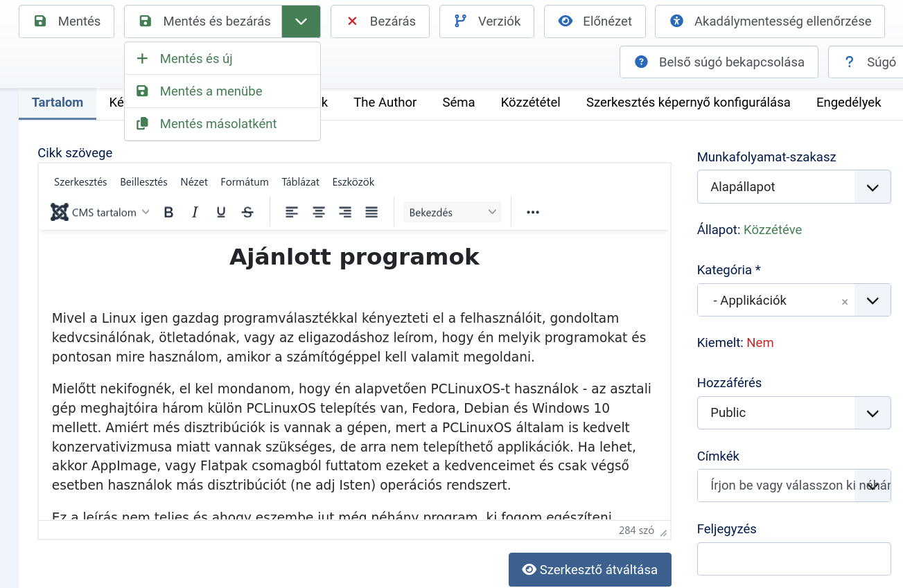Open Szerkesztés képernyő konfigurálása tab

pyautogui.click(x=688, y=103)
